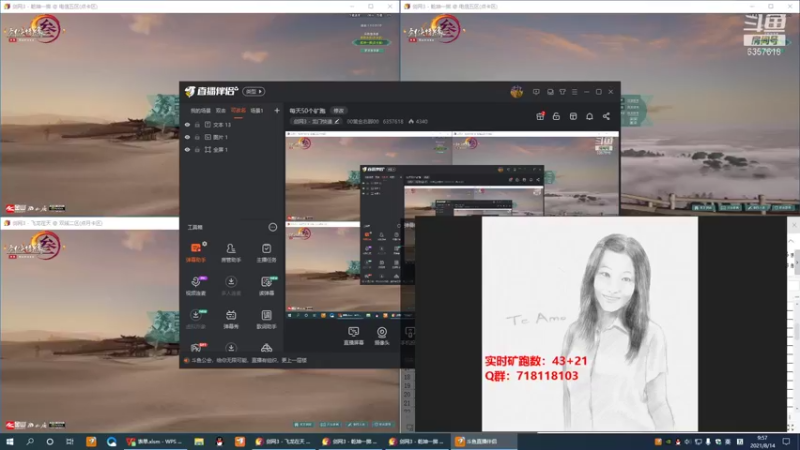Open the 弹幕助手 danmaku helper tool
The image size is (800, 450).
196,253
